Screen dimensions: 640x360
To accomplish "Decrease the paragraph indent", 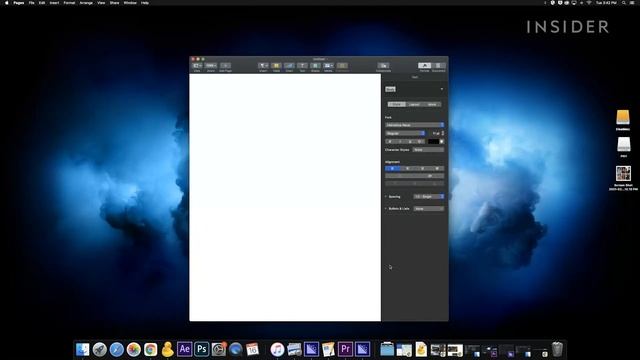I will pos(400,176).
